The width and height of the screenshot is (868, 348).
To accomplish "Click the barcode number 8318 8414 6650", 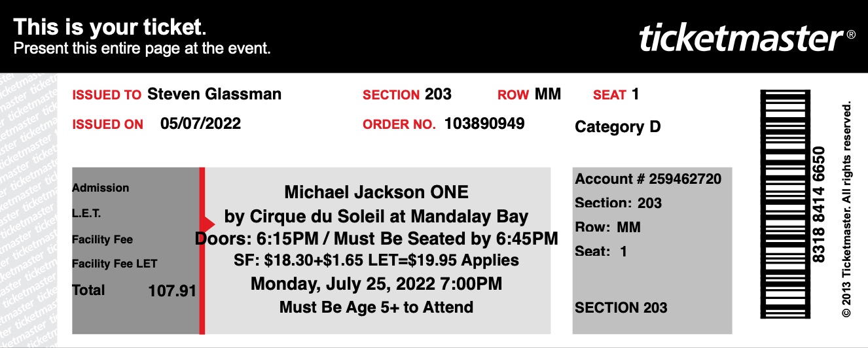I will click(x=819, y=204).
